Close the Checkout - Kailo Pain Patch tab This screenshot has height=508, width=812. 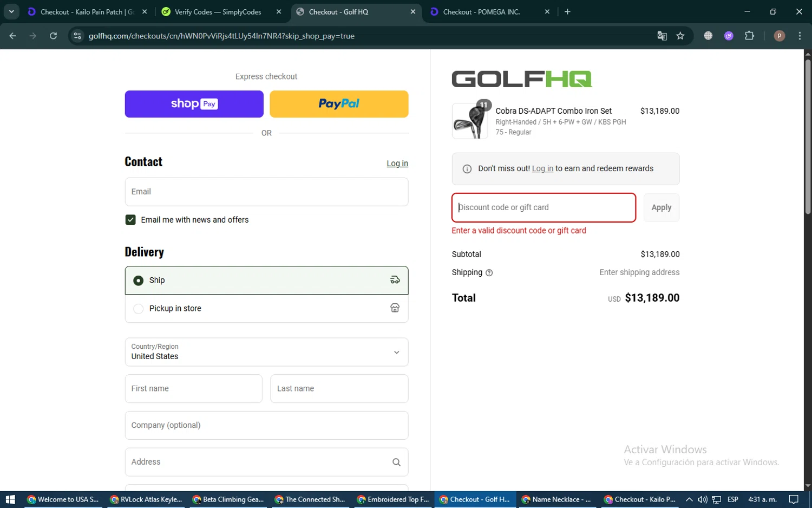145,11
